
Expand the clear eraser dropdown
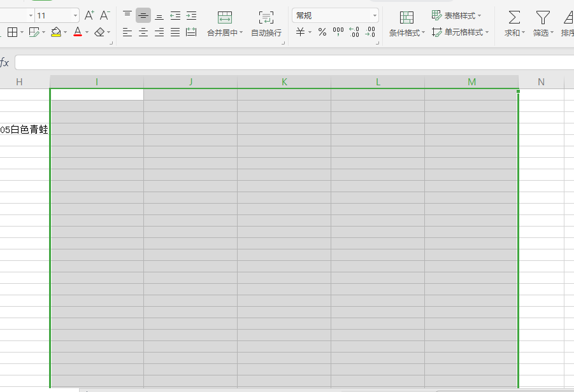point(109,32)
